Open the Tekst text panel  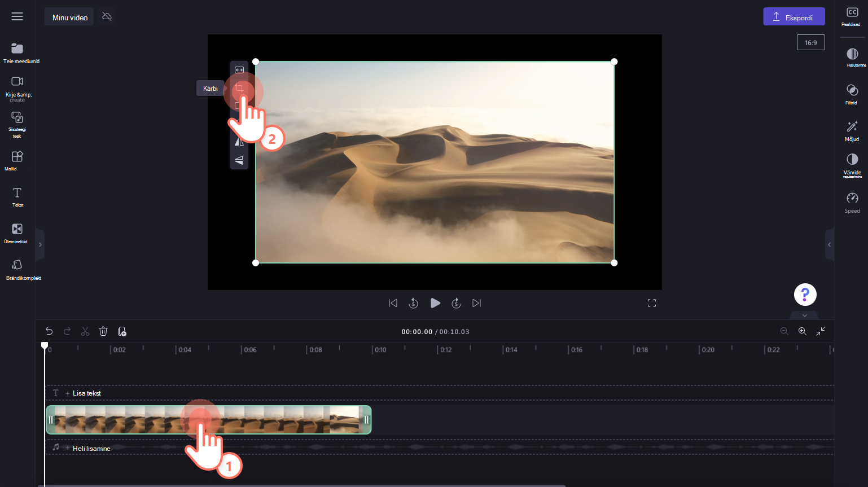[x=17, y=197]
